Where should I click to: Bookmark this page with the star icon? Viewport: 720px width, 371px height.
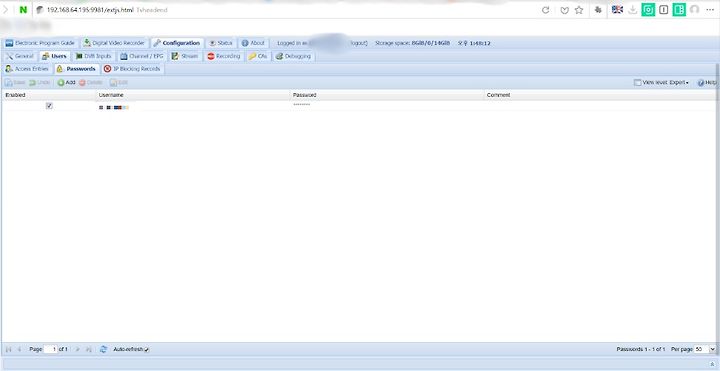tap(579, 10)
